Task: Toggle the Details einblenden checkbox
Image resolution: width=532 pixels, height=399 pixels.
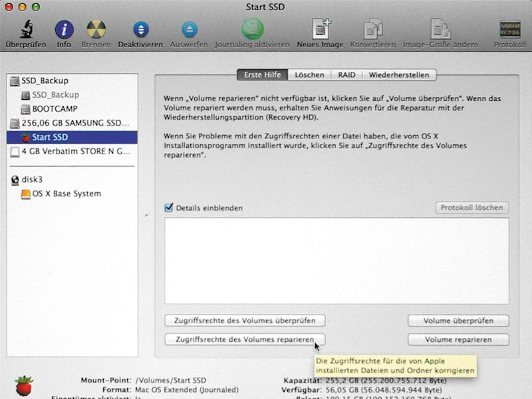Action: point(169,207)
